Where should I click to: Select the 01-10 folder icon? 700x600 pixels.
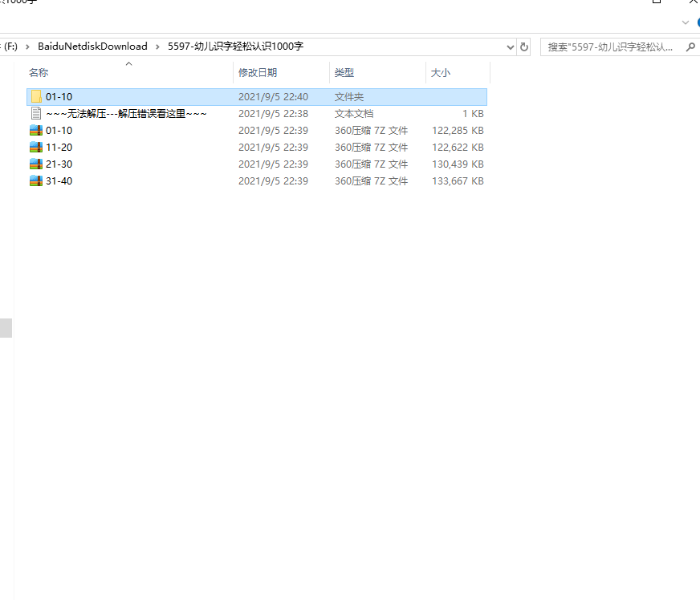tap(35, 97)
